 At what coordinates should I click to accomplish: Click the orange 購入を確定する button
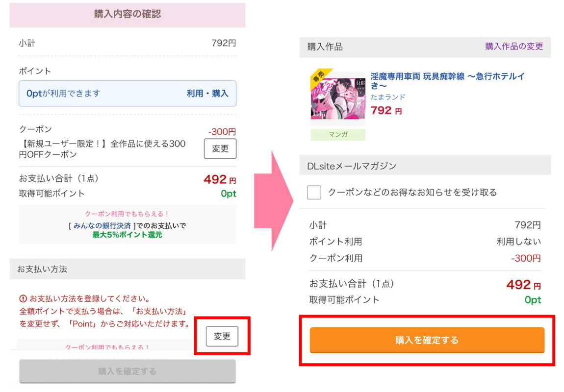pyautogui.click(x=427, y=340)
